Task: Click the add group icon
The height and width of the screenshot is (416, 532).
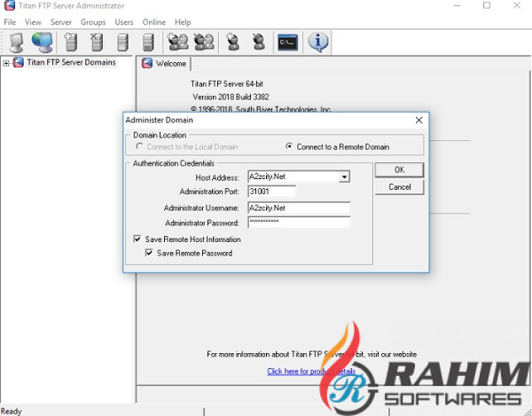Action: 178,43
